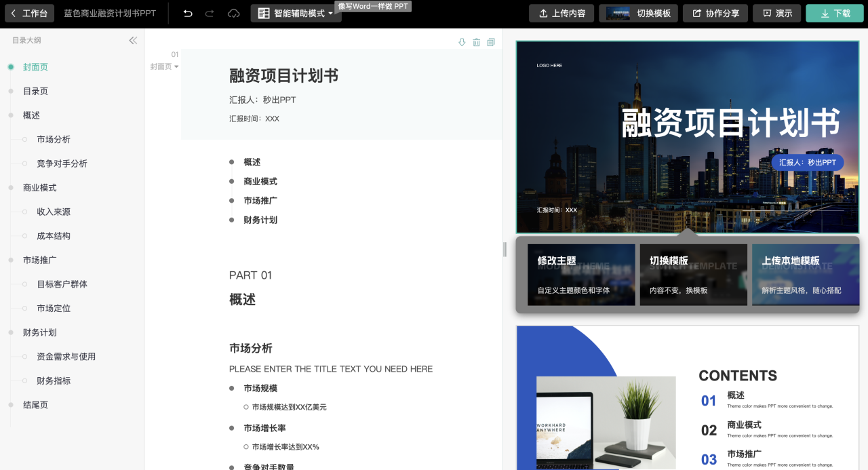Go back to 工作台
868x470 pixels.
coord(29,14)
